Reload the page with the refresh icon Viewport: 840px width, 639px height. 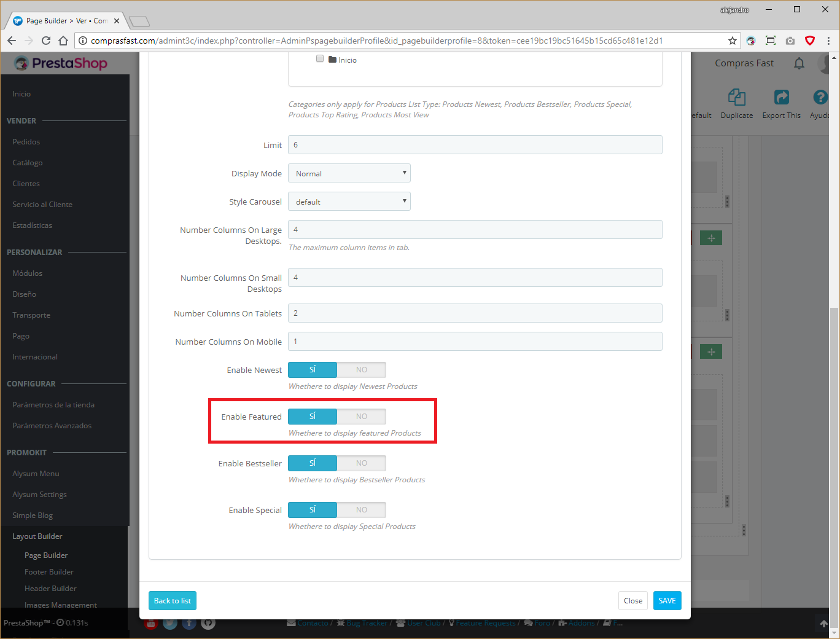point(46,41)
